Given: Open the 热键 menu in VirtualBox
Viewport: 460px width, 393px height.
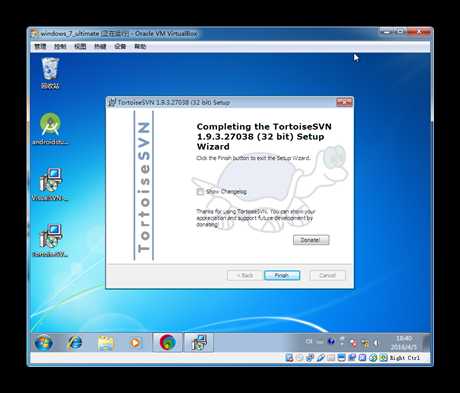Looking at the screenshot, I should 100,46.
